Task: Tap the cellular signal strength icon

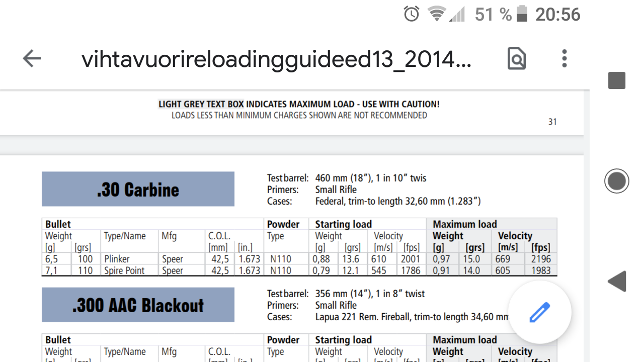Action: click(x=457, y=14)
